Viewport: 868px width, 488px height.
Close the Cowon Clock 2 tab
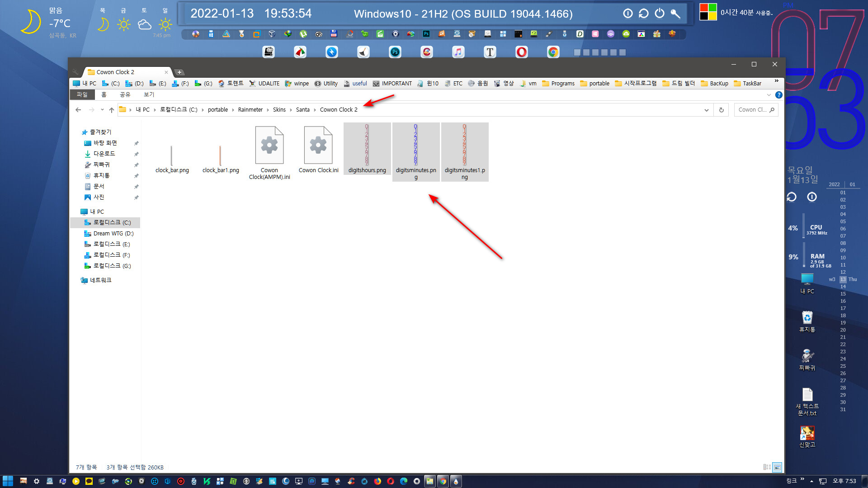click(x=166, y=72)
